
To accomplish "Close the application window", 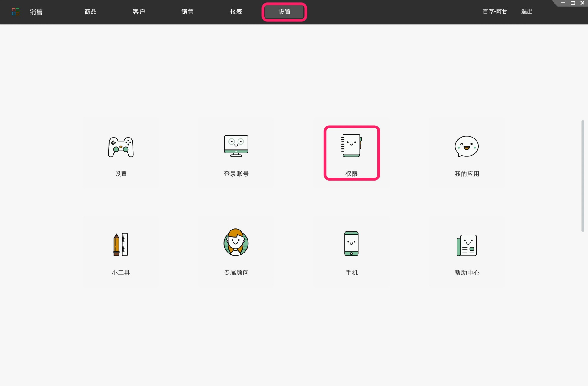I will click(x=582, y=3).
